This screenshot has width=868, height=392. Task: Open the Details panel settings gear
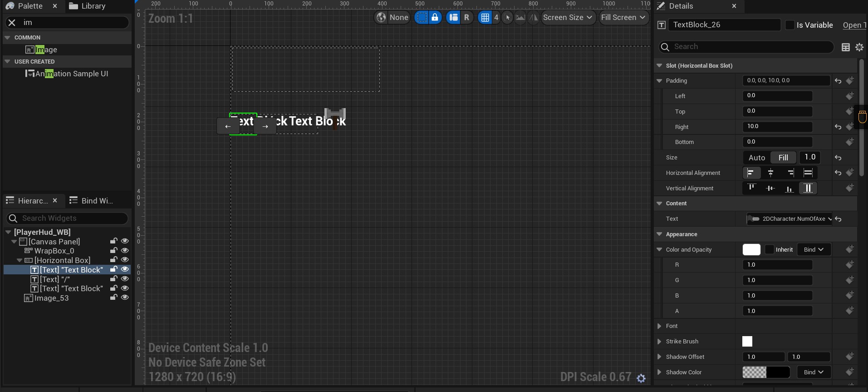coord(859,47)
